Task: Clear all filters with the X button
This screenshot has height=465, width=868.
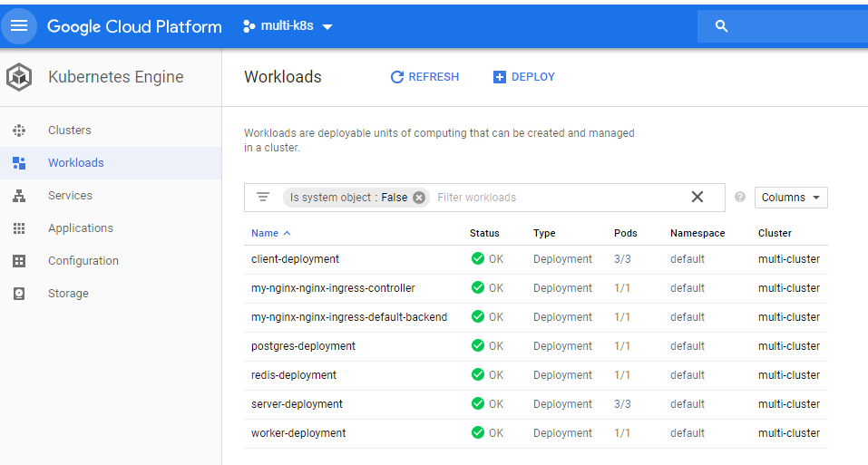Action: point(697,197)
